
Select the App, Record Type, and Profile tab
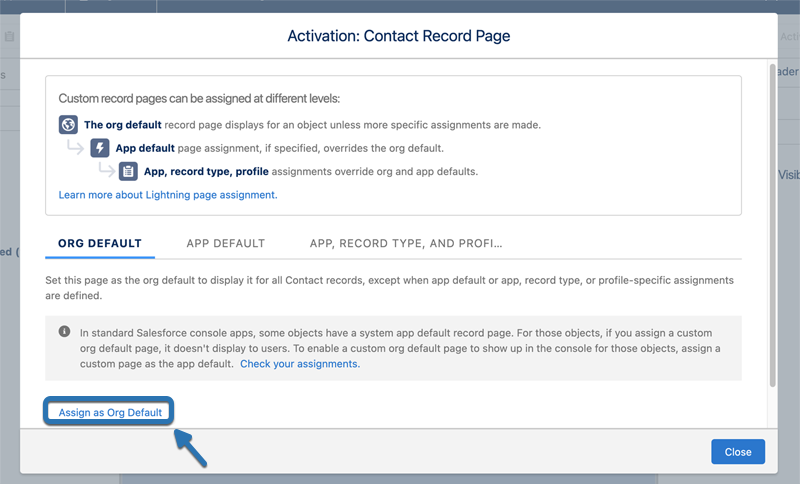tap(405, 243)
